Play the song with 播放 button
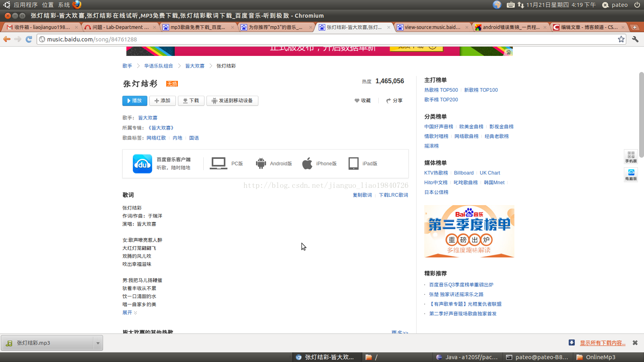 135,101
